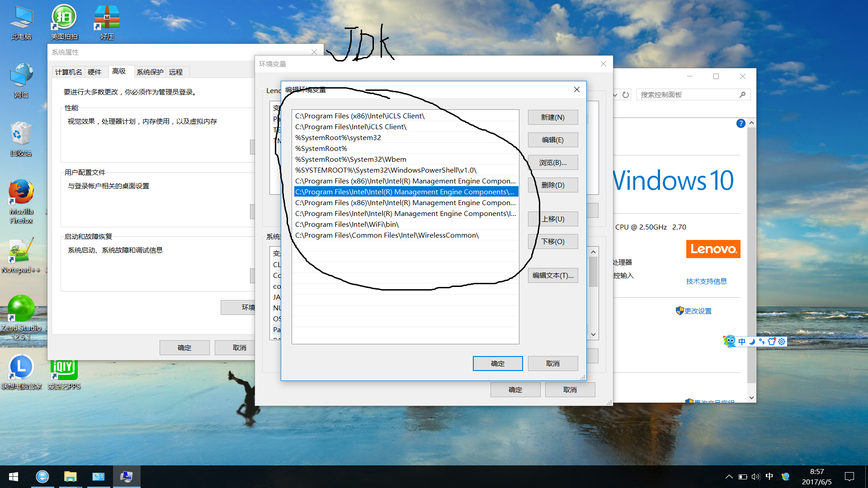Launch Mozilla Firefox from the desktop
Viewport: 868px width, 488px height.
tap(21, 201)
